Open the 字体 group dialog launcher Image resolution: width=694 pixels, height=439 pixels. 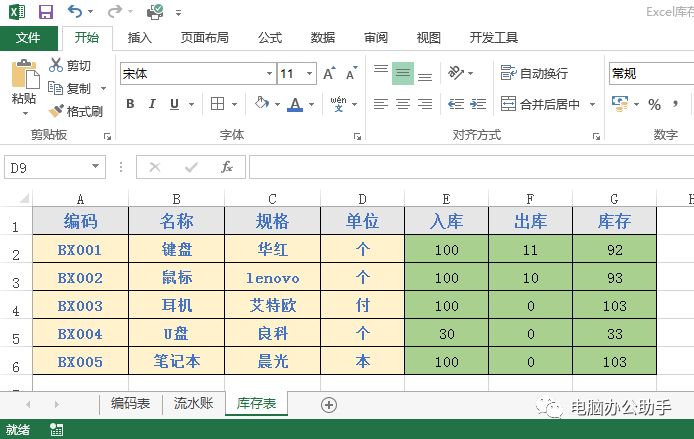pyautogui.click(x=357, y=137)
